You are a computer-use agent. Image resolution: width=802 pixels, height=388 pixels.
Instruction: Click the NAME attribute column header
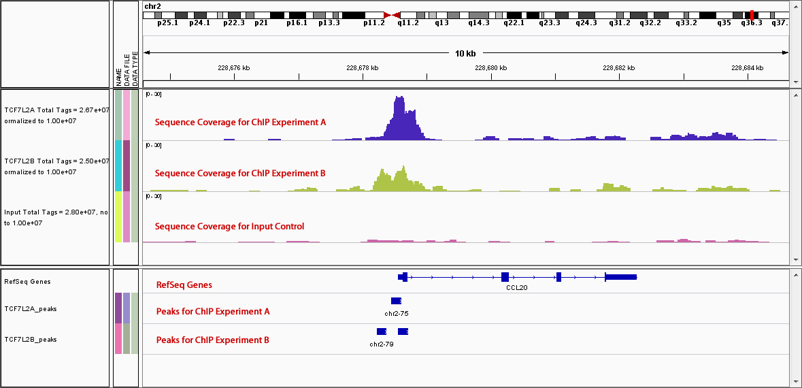click(x=119, y=77)
